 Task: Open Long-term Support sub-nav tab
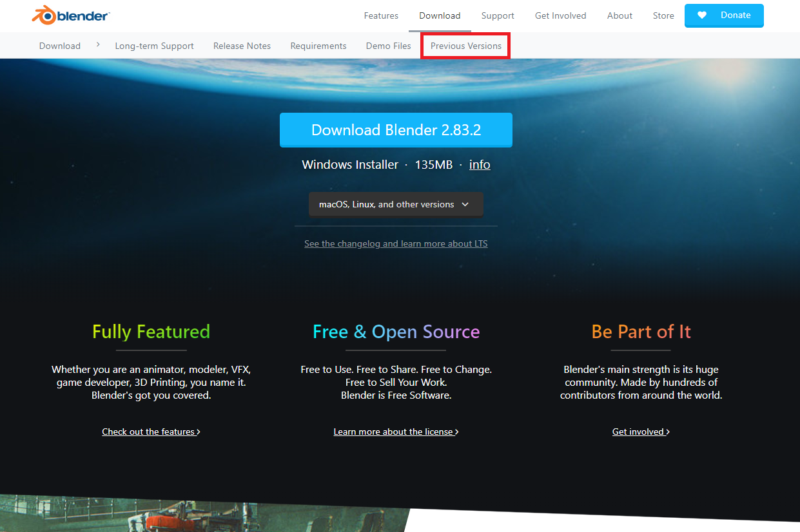click(154, 46)
